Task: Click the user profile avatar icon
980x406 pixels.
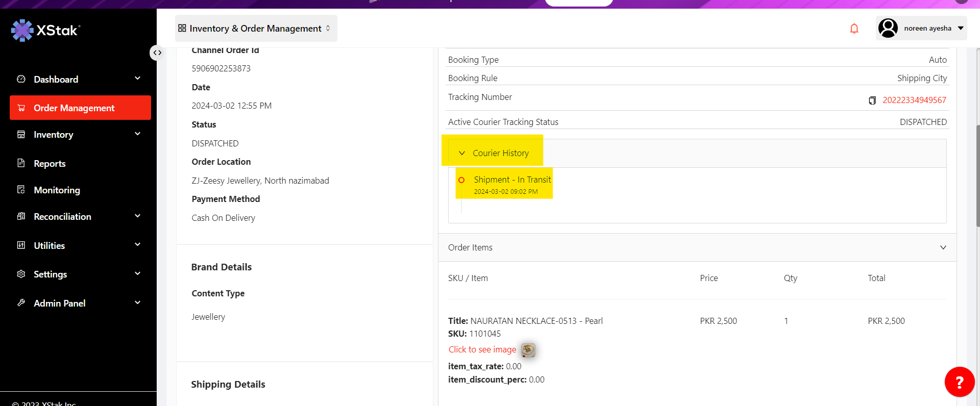Action: point(888,28)
